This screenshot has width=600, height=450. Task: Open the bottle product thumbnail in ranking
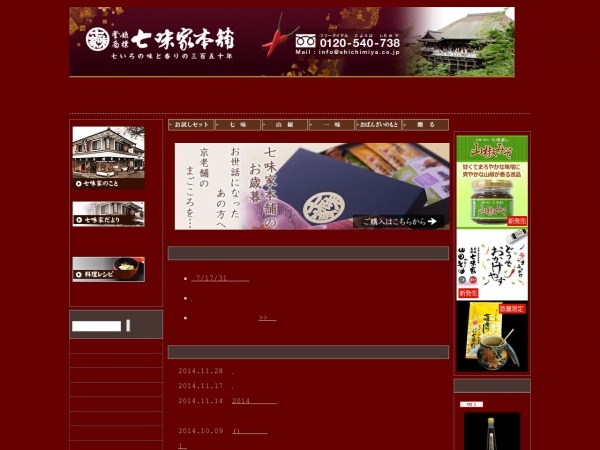coord(492,431)
